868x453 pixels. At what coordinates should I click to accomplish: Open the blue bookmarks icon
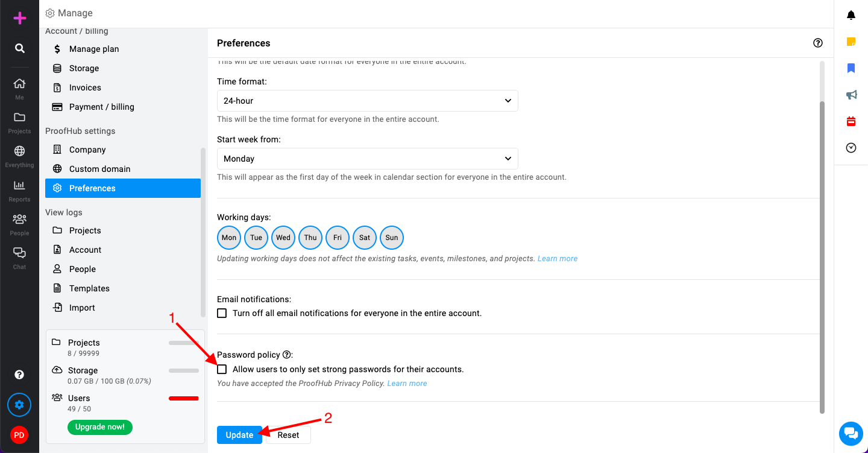pyautogui.click(x=851, y=68)
